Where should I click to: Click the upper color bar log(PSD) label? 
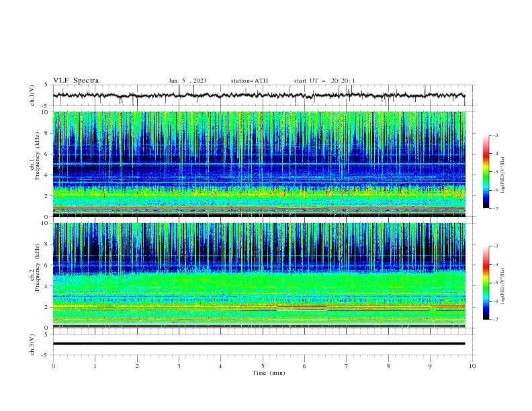coord(503,175)
